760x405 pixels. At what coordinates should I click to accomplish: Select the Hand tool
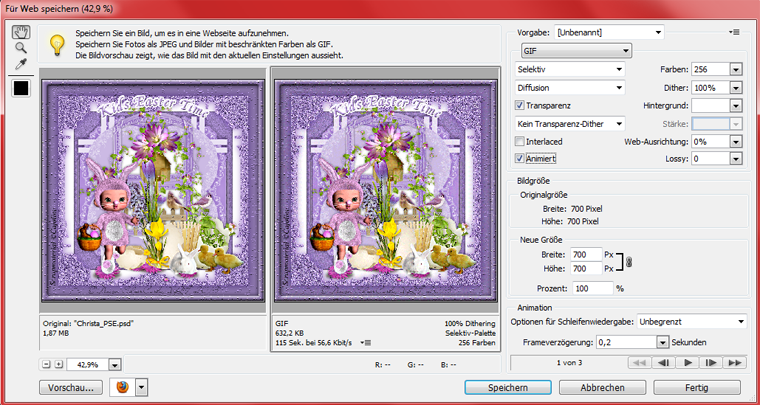point(21,32)
